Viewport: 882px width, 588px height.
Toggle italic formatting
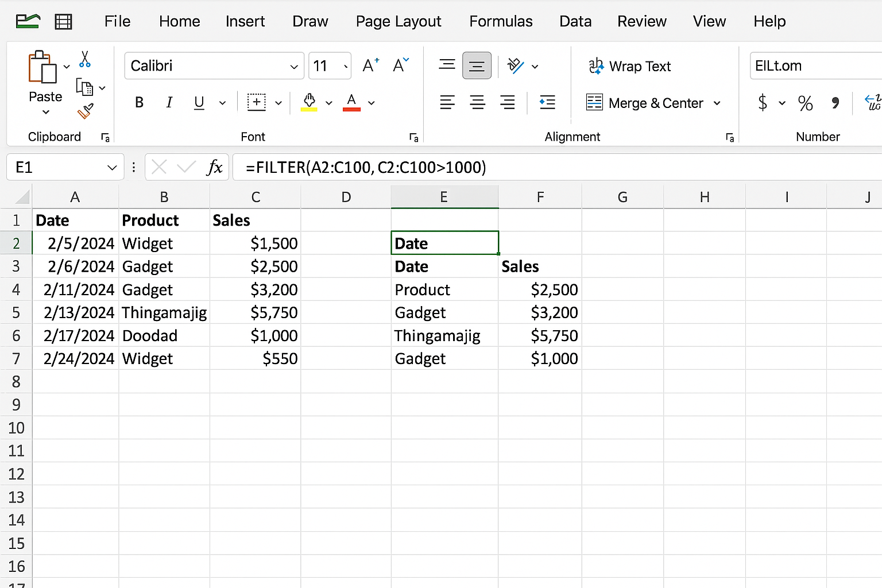(169, 103)
